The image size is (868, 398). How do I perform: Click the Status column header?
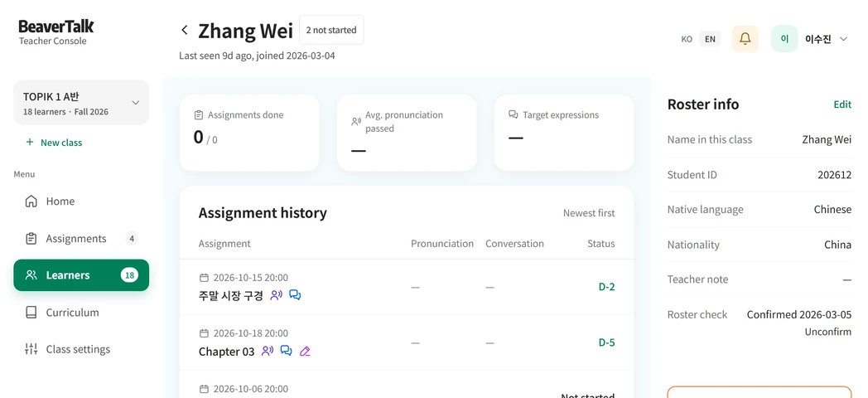point(601,243)
